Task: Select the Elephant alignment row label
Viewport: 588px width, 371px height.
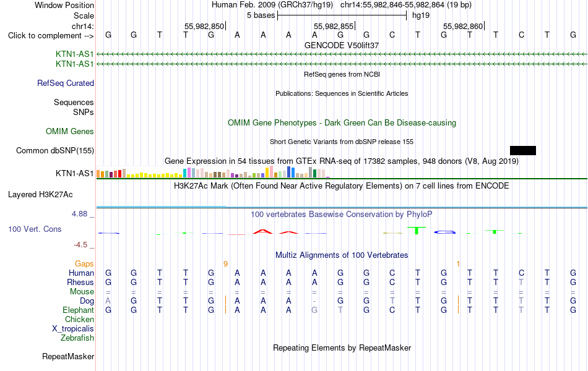Action: pos(79,310)
